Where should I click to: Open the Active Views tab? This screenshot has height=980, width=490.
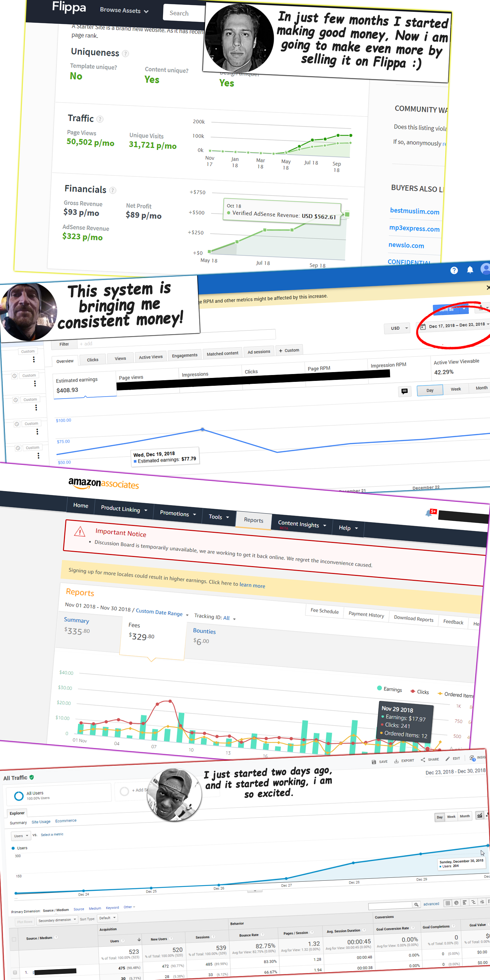(151, 357)
